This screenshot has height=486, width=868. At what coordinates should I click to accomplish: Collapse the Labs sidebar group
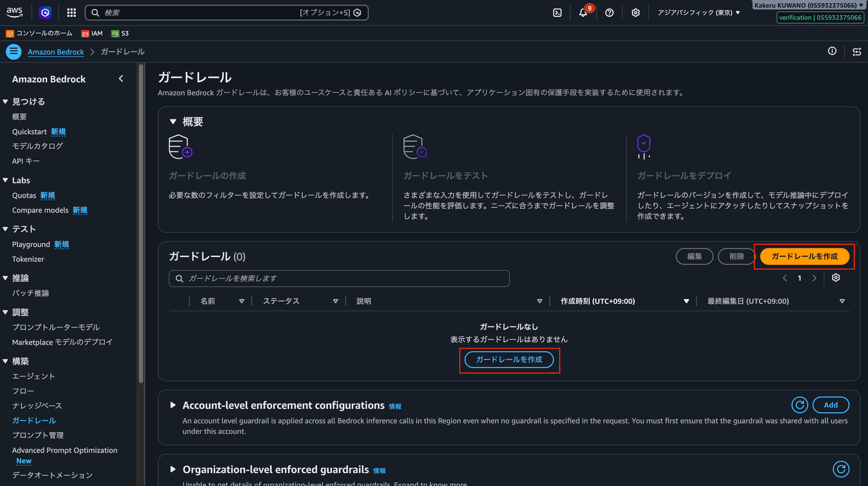[x=5, y=180]
